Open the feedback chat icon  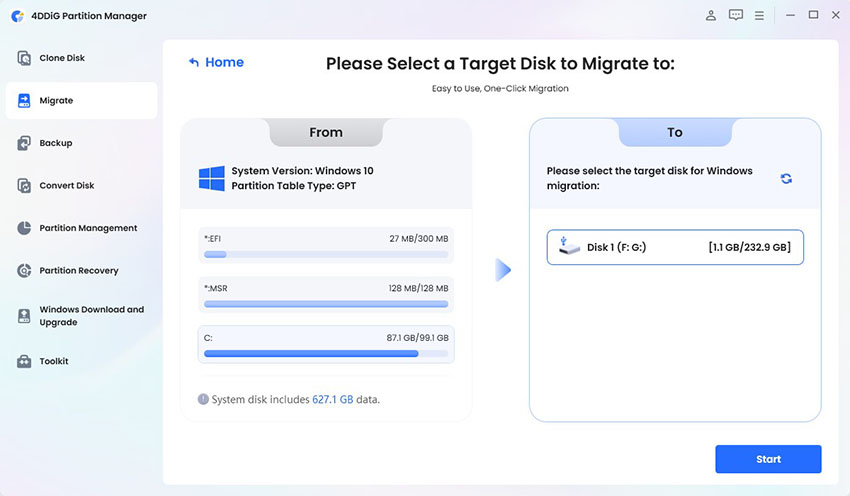tap(736, 15)
